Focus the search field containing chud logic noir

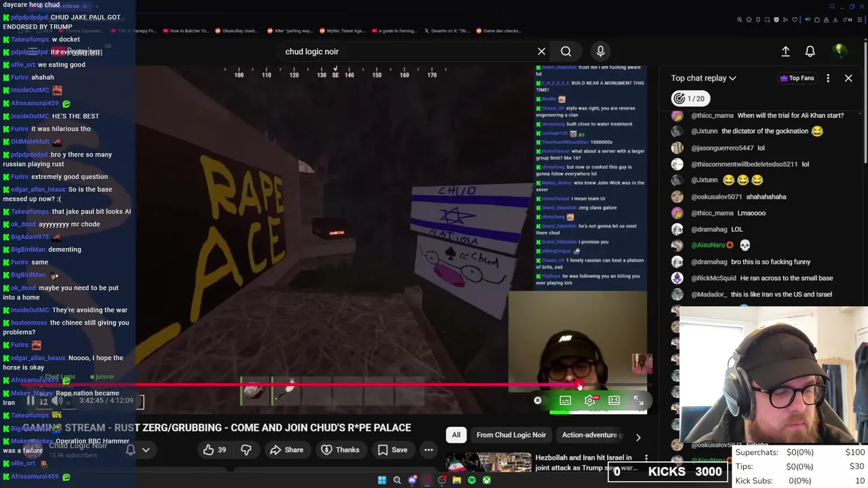407,52
